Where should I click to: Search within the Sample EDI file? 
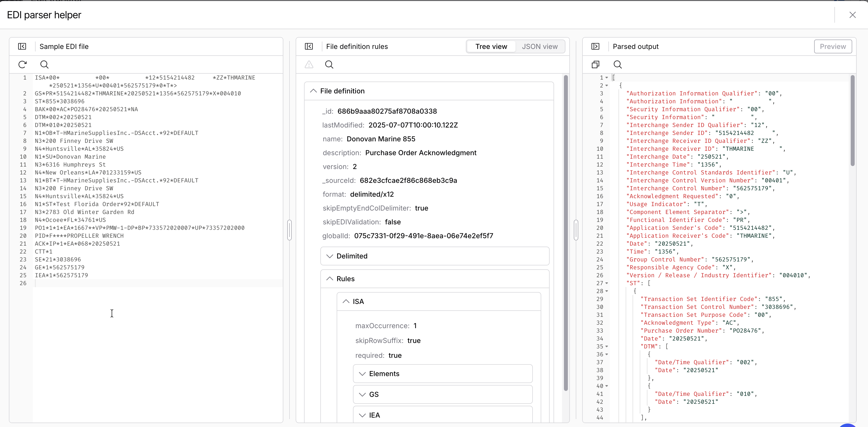point(44,64)
